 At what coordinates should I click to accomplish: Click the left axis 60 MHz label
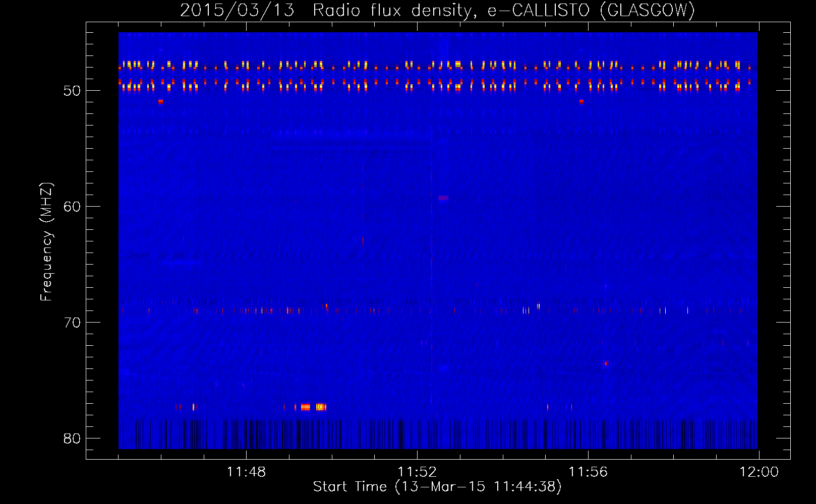(72, 207)
